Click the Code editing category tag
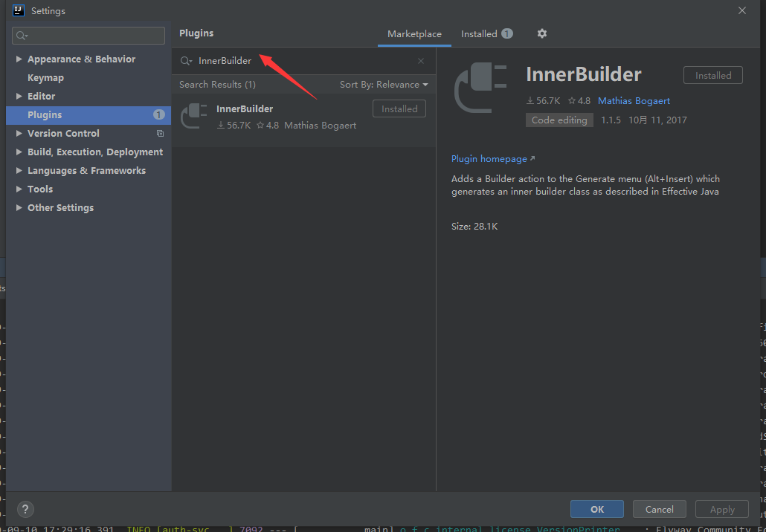This screenshot has height=532, width=766. tap(559, 120)
